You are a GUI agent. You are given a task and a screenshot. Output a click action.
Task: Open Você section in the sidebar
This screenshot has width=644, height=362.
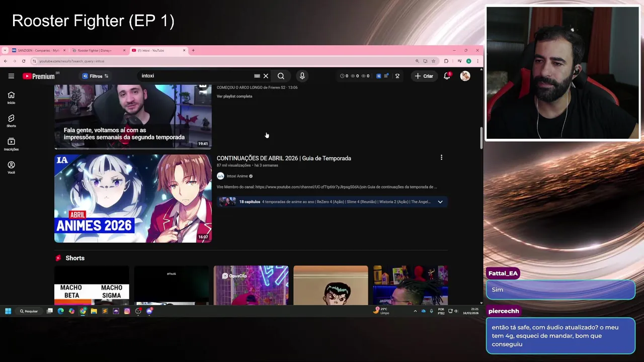pyautogui.click(x=11, y=167)
